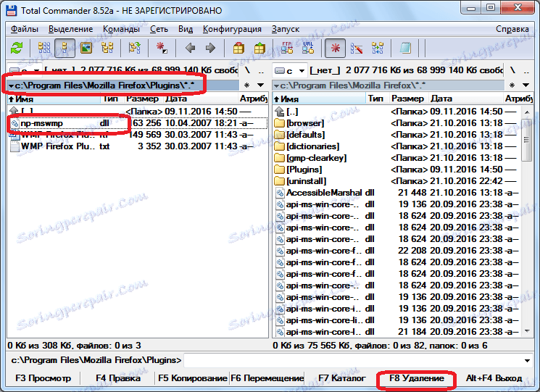Click the red star dropdown toolbar icon

tap(162, 48)
